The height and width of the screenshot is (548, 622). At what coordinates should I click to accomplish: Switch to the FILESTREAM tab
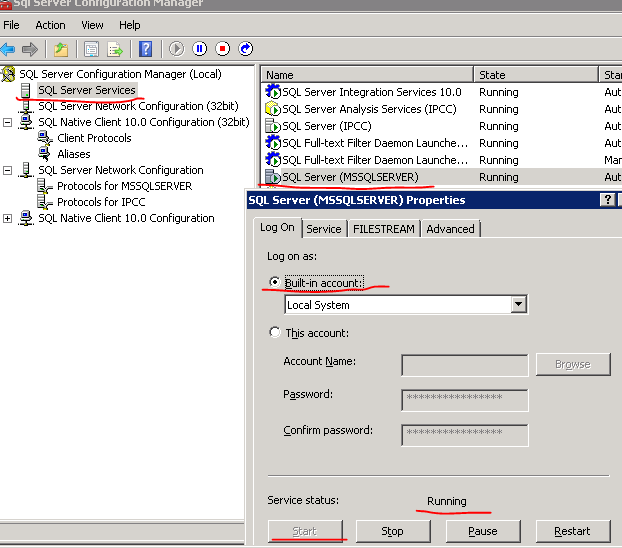[x=384, y=229]
